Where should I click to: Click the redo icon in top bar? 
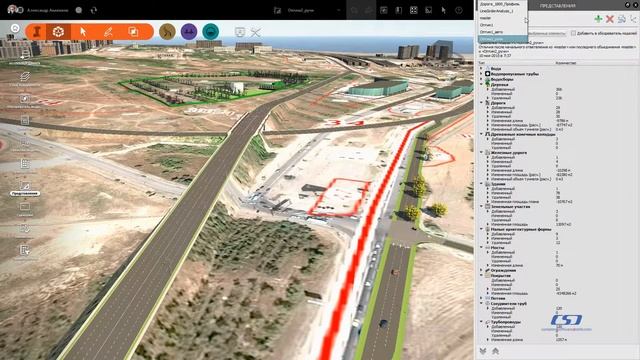pos(369,10)
